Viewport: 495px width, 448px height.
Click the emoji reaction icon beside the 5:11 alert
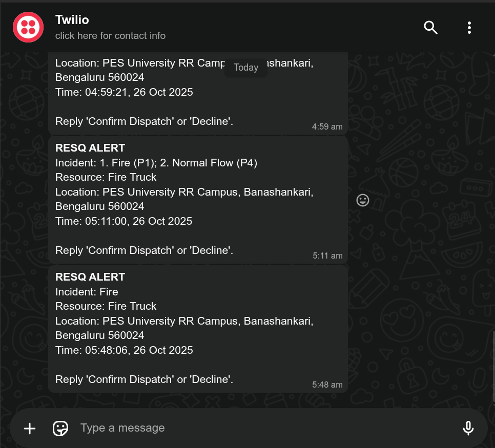[x=362, y=200]
